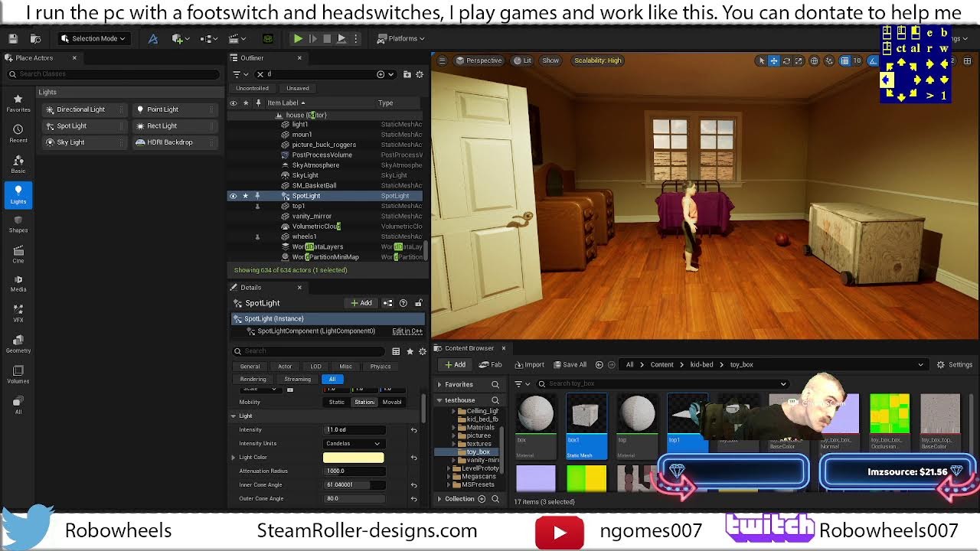
Task: Collapse the Light section in Details
Action: 234,416
